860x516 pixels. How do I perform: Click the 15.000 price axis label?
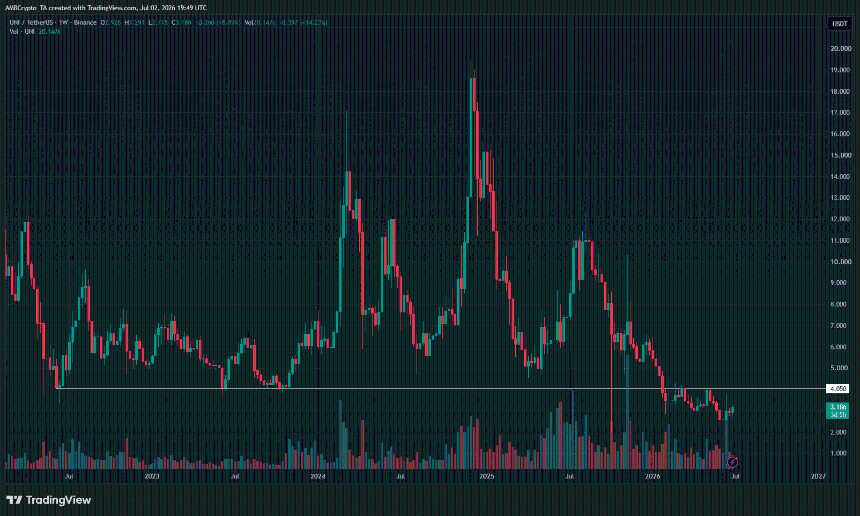[841, 155]
